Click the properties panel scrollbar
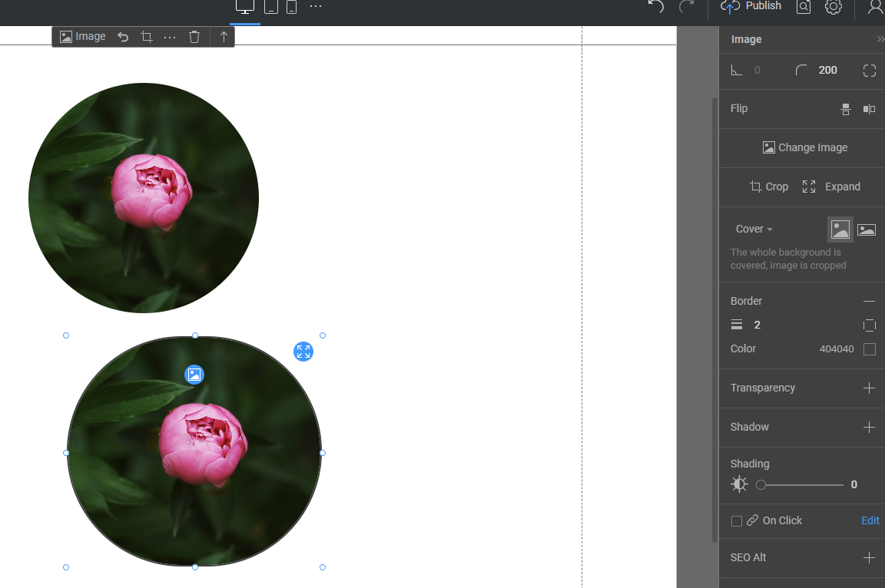This screenshot has width=885, height=588. tap(714, 319)
